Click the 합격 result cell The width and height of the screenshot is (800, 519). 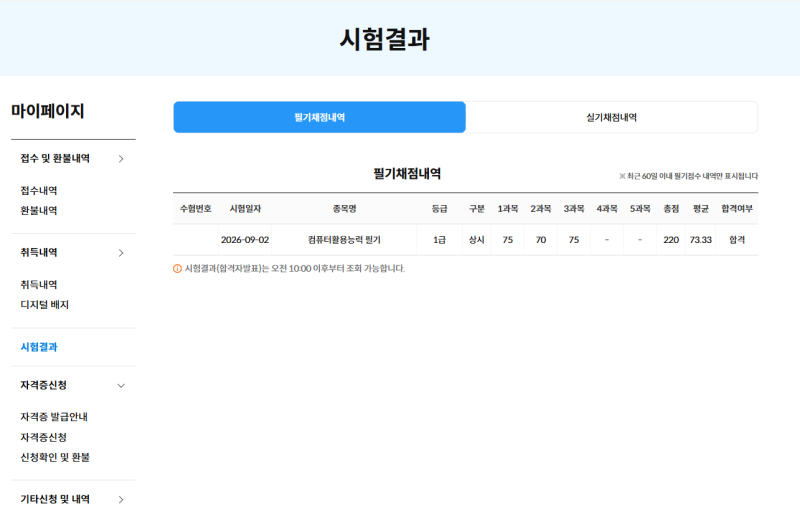pos(737,240)
